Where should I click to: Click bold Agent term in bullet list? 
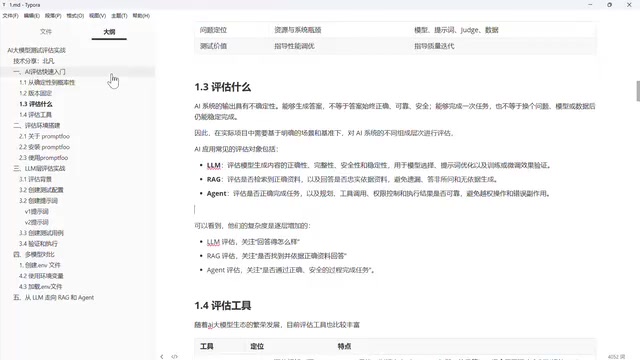click(x=216, y=193)
